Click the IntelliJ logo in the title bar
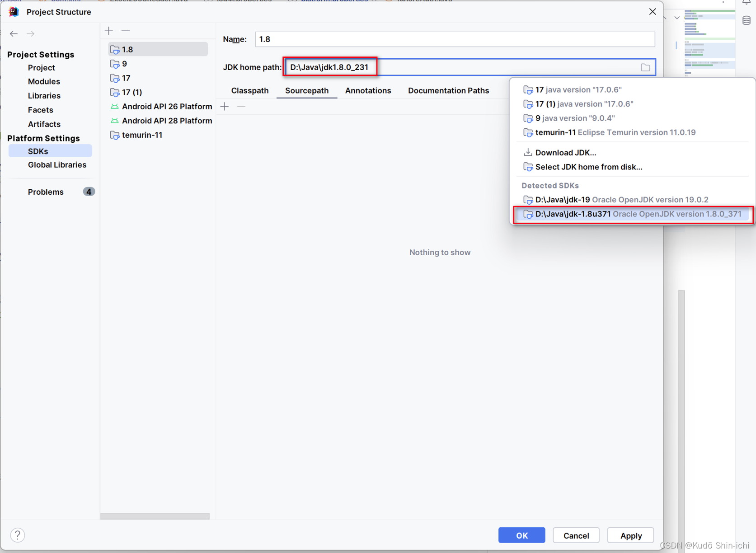The height and width of the screenshot is (553, 756). click(x=14, y=12)
